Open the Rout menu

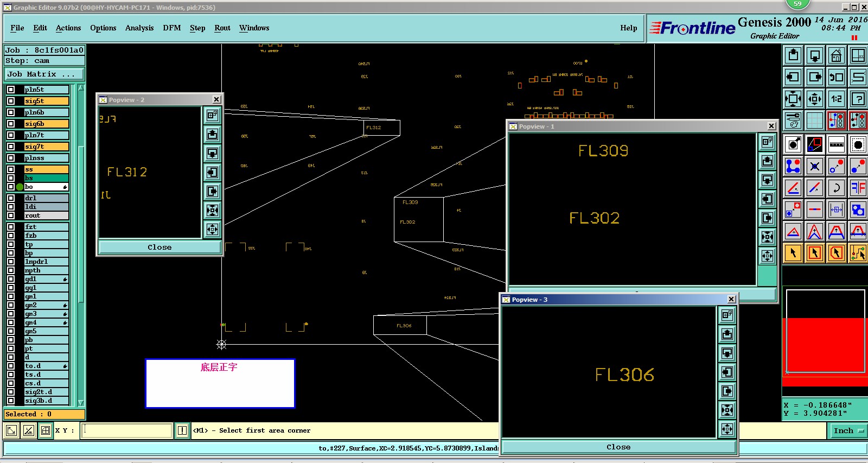(x=222, y=28)
